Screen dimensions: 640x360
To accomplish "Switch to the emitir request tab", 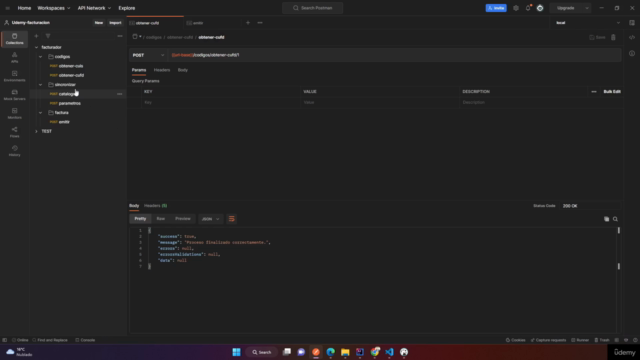I will pos(198,23).
